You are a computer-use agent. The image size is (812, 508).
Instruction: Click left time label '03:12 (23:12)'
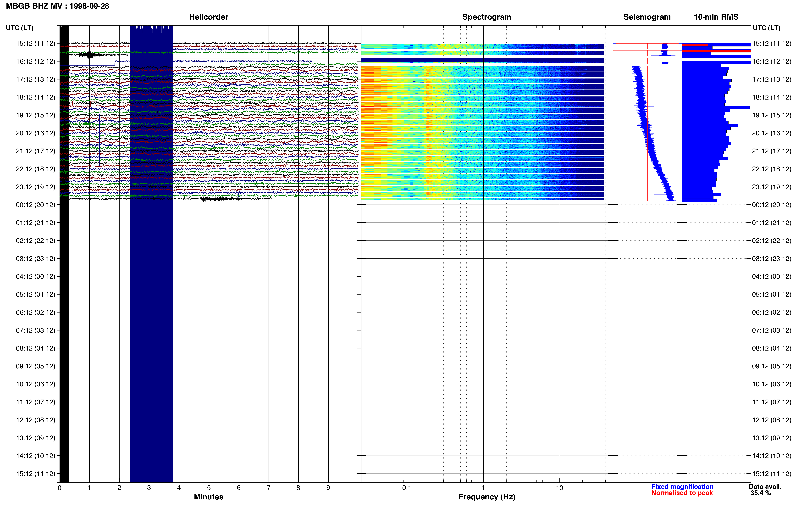tap(36, 259)
